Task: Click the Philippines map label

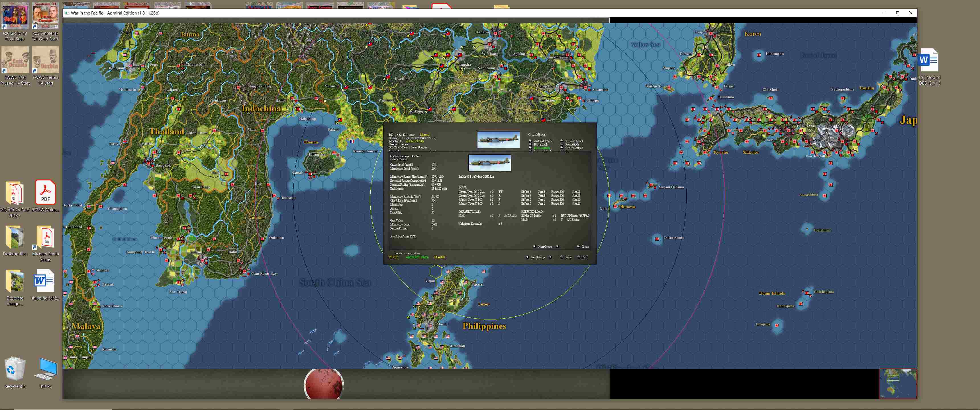Action: pyautogui.click(x=484, y=326)
